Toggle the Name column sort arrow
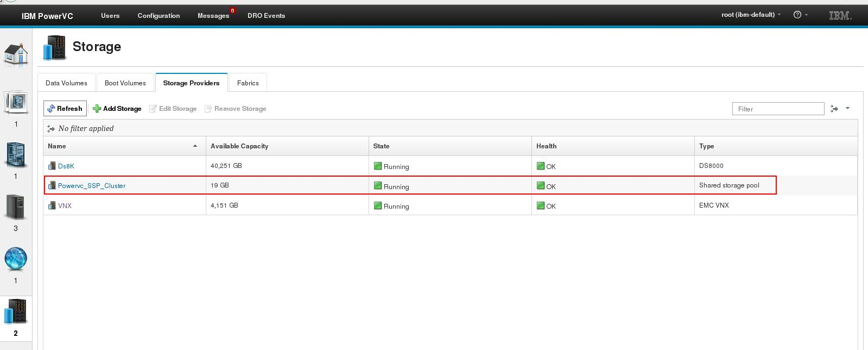The height and width of the screenshot is (350, 868). [x=195, y=146]
